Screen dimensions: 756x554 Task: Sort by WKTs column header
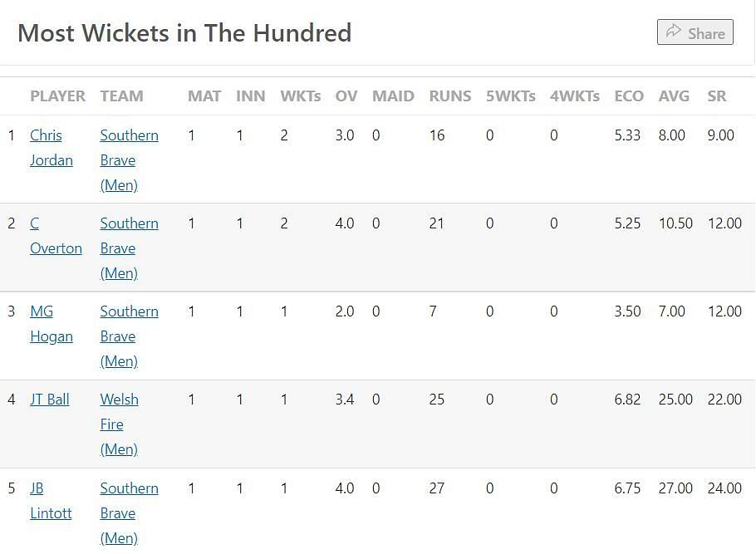coord(300,96)
